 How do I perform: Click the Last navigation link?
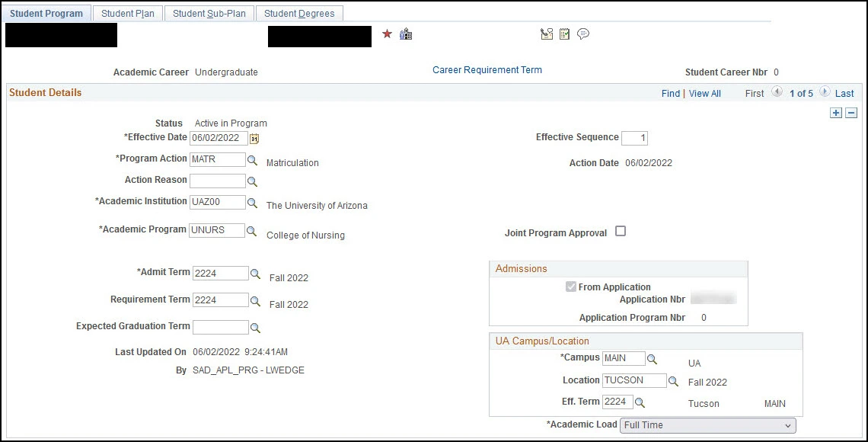pos(844,94)
